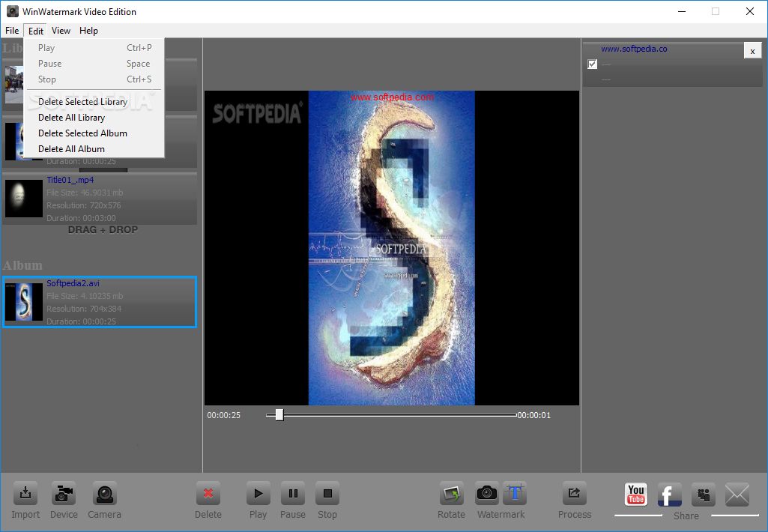Click File Size: 4.10235 mb text
The image size is (768, 532).
click(x=85, y=296)
